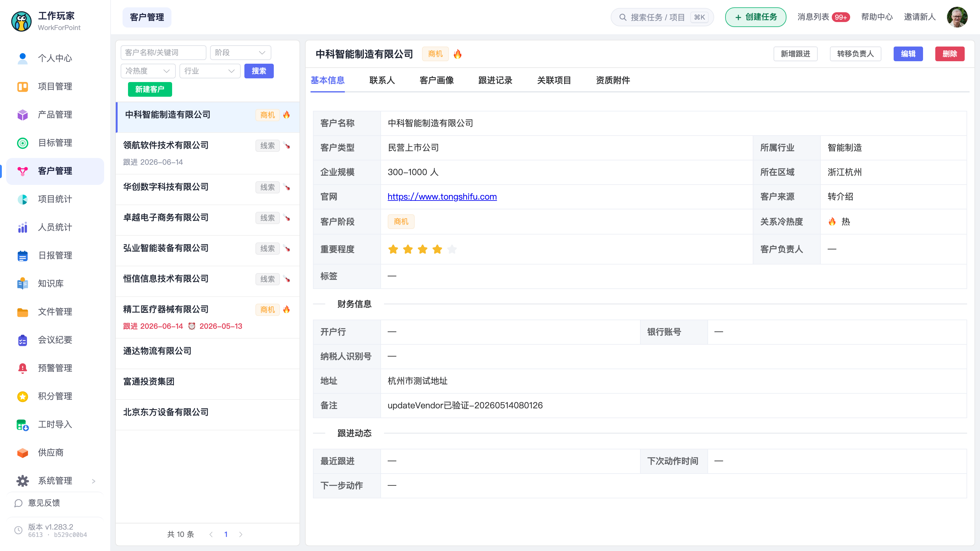Click the 日报管理 calendar icon

point(22,255)
